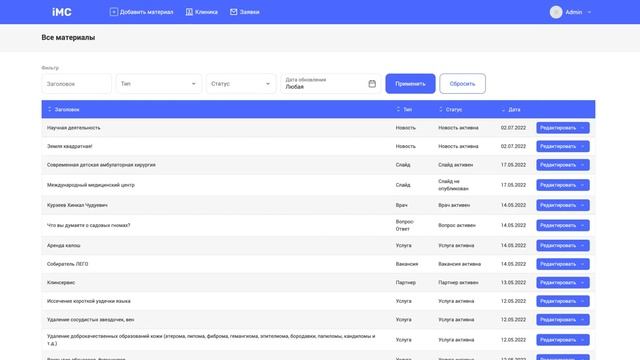The height and width of the screenshot is (360, 640).
Task: Edit the Удаление доброкачественных образований кожи row
Action: click(x=563, y=340)
